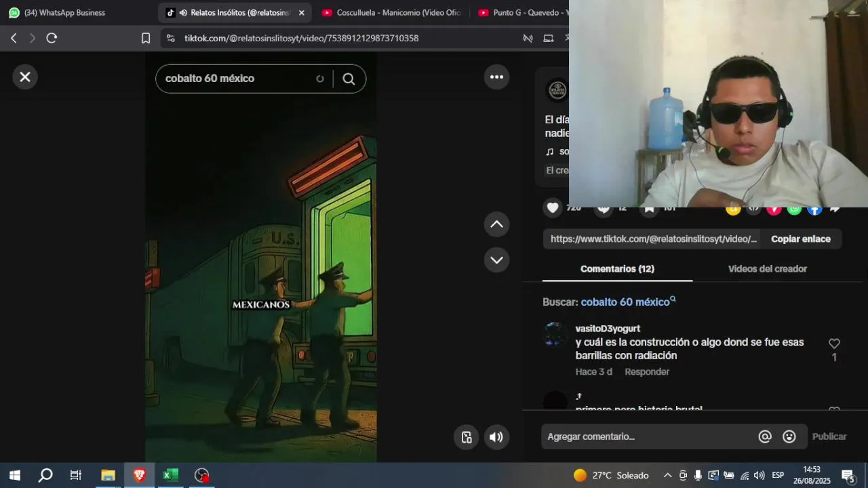Open the three-dots more options menu

point(496,77)
